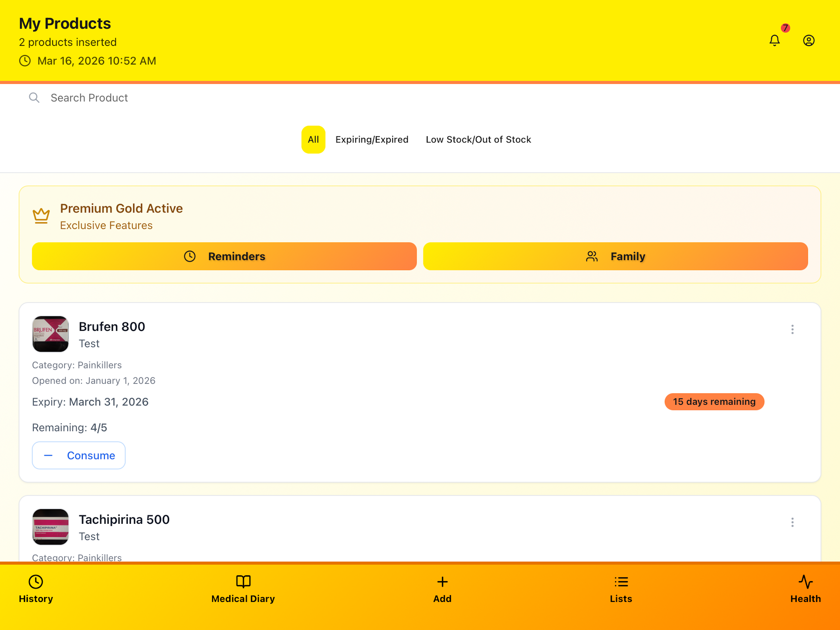Click the My Products title

(65, 24)
